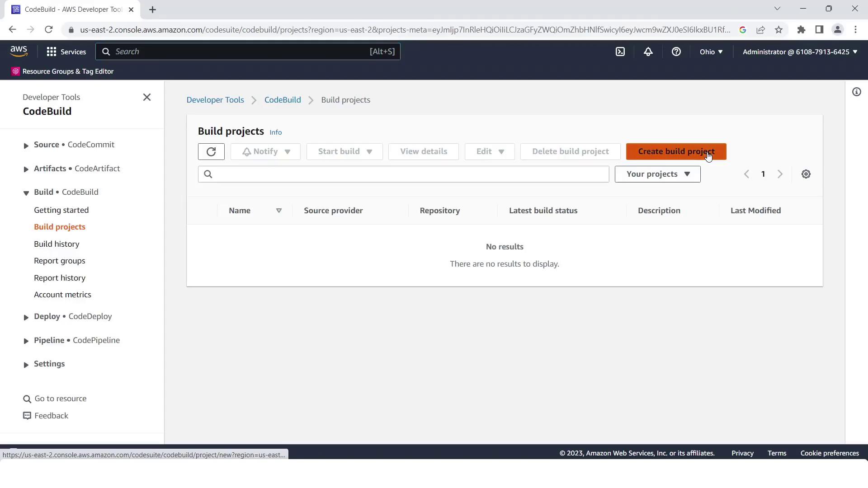This screenshot has height=488, width=868.
Task: Click the info panel icon at right
Action: [x=856, y=92]
